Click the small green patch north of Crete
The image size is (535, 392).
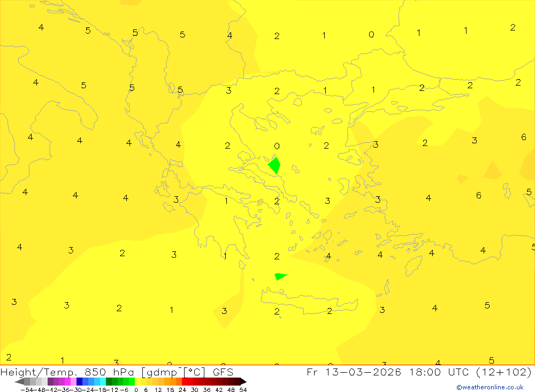(x=280, y=276)
